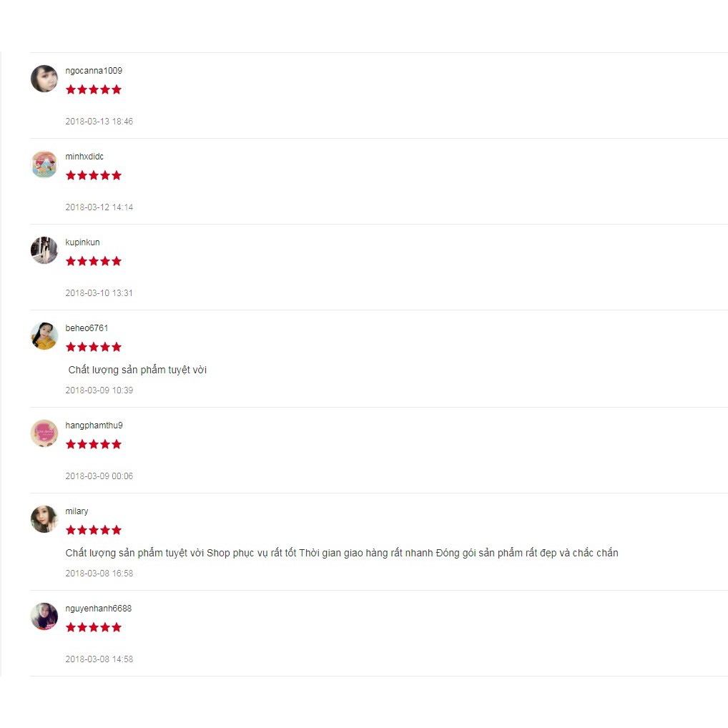Click milary's red star rating
This screenshot has height=728, width=728.
93,530
